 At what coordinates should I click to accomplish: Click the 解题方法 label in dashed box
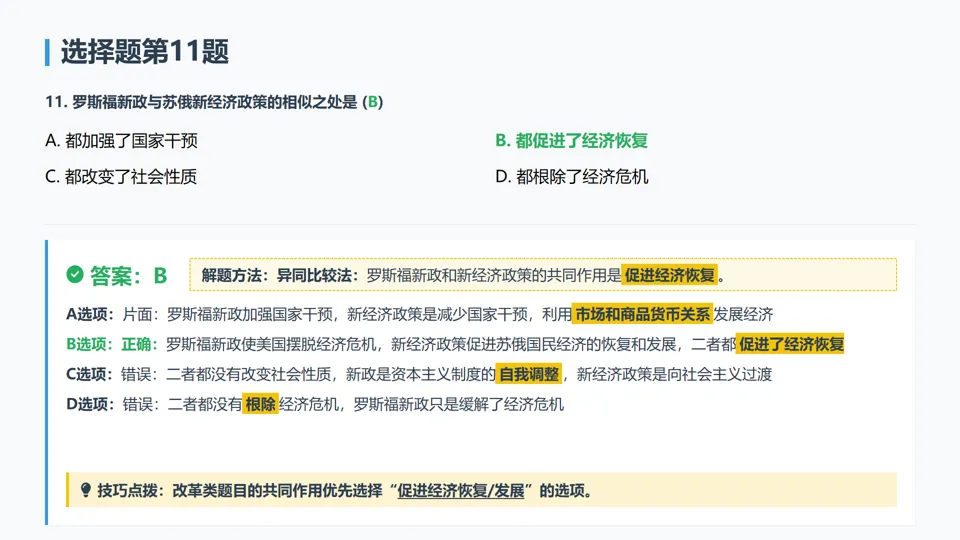pyautogui.click(x=231, y=276)
